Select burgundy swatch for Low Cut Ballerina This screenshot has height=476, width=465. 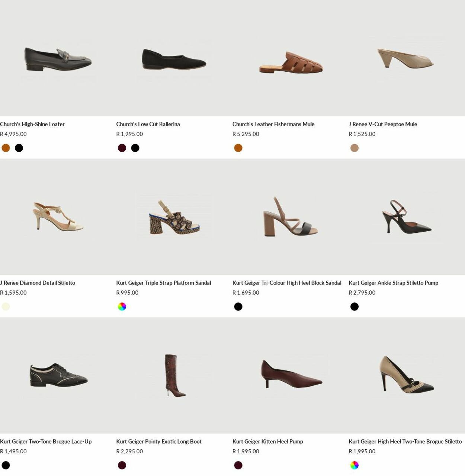tap(122, 148)
